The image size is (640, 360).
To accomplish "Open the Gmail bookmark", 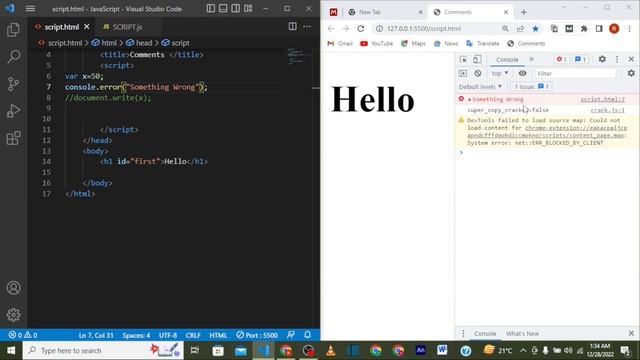I will point(340,43).
